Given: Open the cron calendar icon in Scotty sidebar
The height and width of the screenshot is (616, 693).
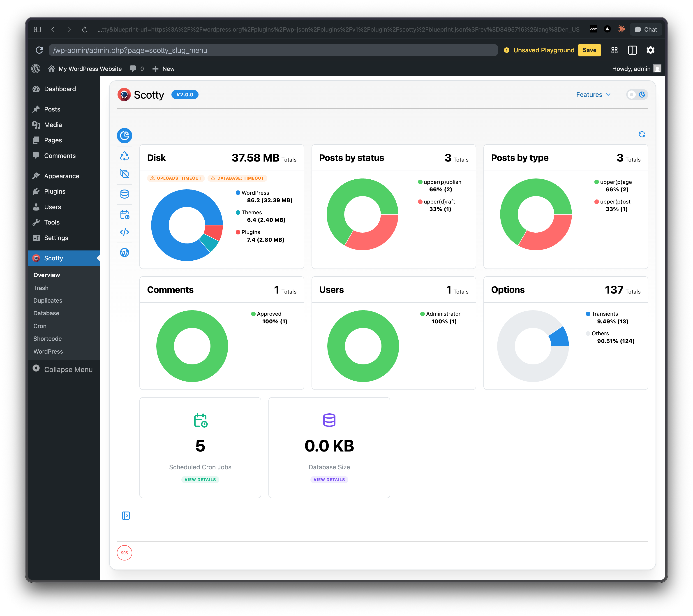Looking at the screenshot, I should point(125,214).
